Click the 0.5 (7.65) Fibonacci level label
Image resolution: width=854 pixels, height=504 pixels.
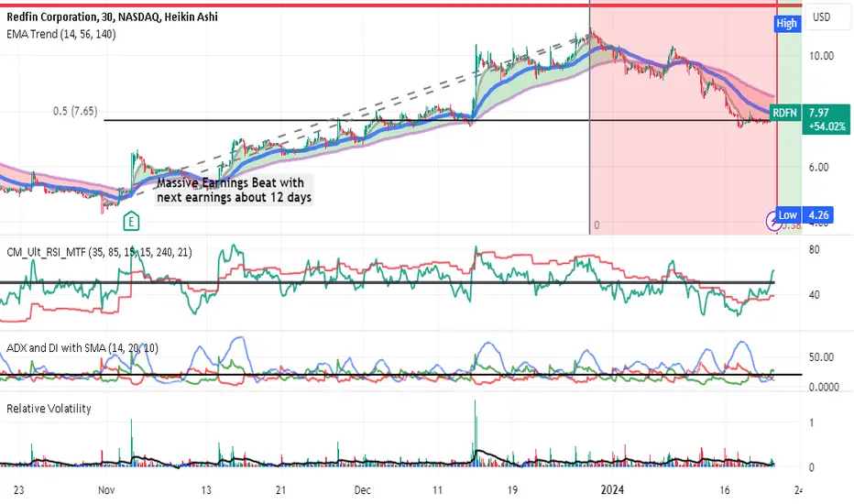[x=75, y=111]
